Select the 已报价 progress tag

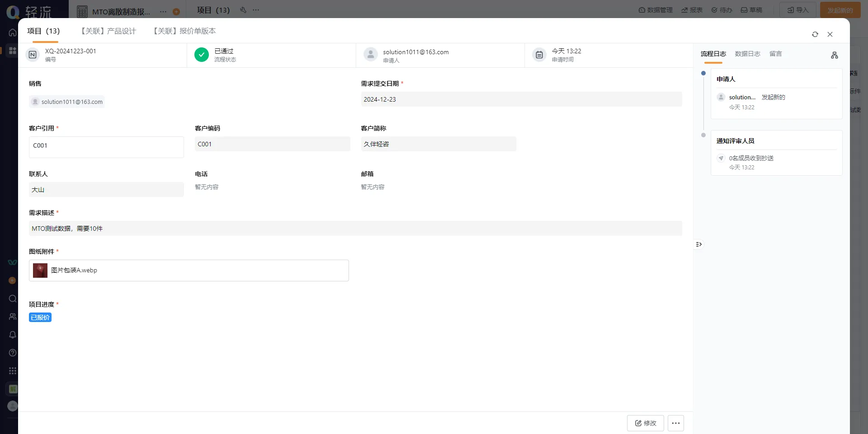tap(40, 317)
